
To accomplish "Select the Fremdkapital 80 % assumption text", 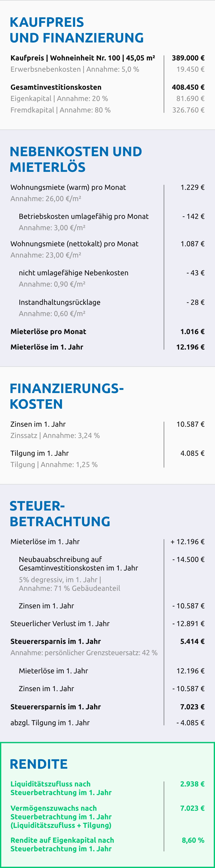I will point(61,110).
